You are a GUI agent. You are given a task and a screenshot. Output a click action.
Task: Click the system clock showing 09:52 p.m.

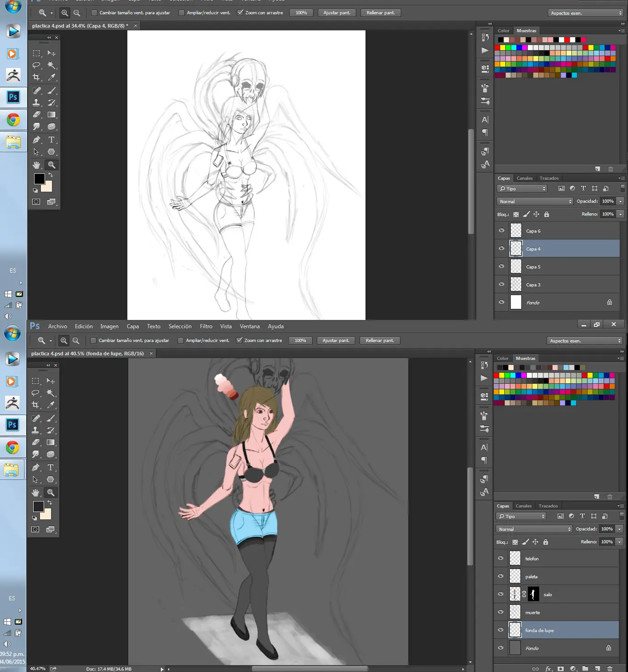click(12, 654)
